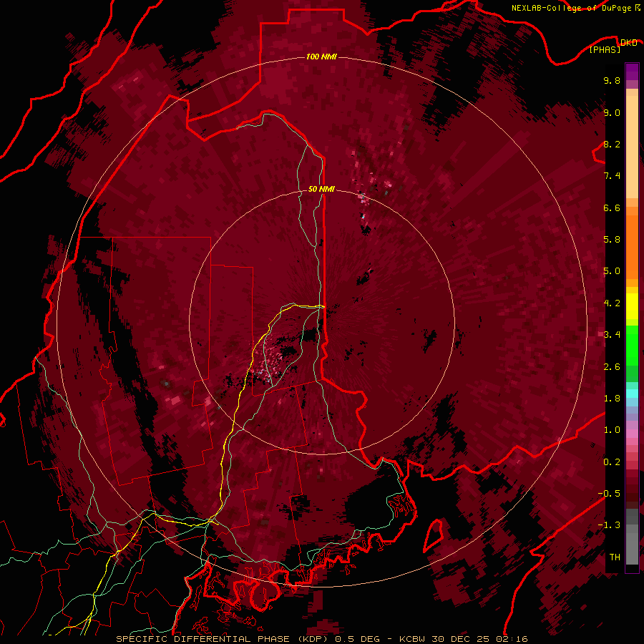Click the yellow segment of the color bar
This screenshot has height=644, width=644.
coord(632,306)
